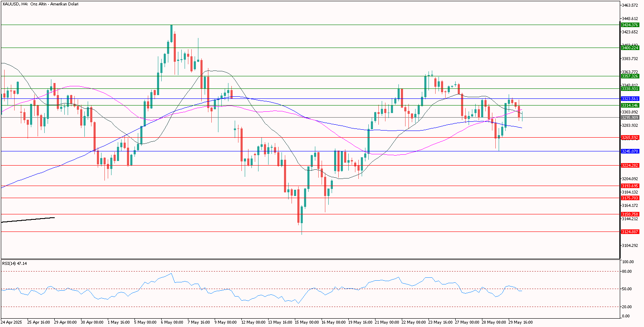Click the 3164.172 price axis value
The height and width of the screenshot is (327, 644).
point(631,205)
